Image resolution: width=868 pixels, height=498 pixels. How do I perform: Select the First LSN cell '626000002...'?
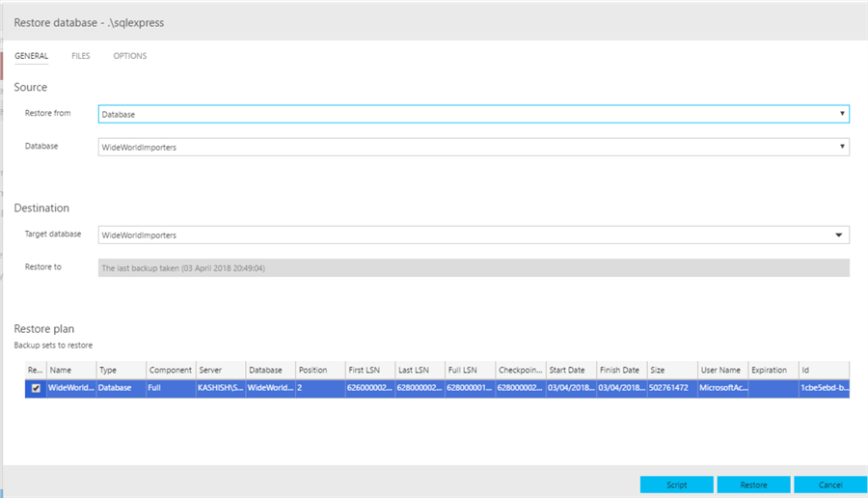pos(370,388)
